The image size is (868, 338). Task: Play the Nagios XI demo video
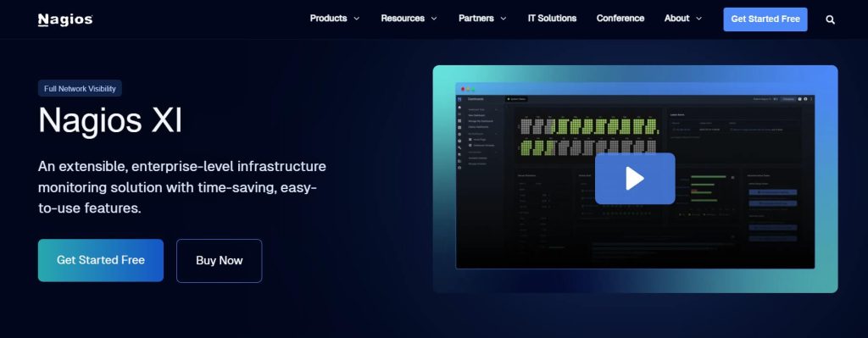pyautogui.click(x=635, y=179)
